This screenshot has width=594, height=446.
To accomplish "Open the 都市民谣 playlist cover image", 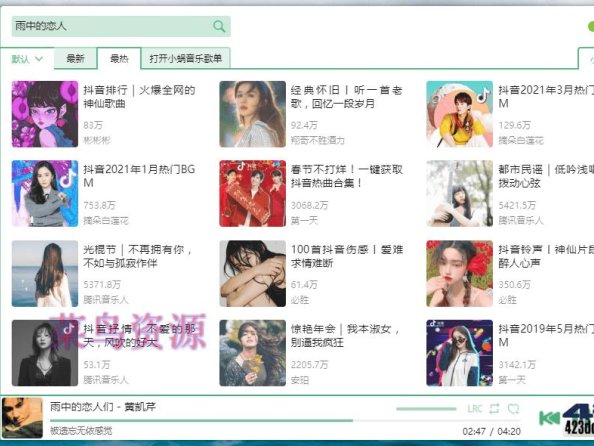I will (x=460, y=194).
